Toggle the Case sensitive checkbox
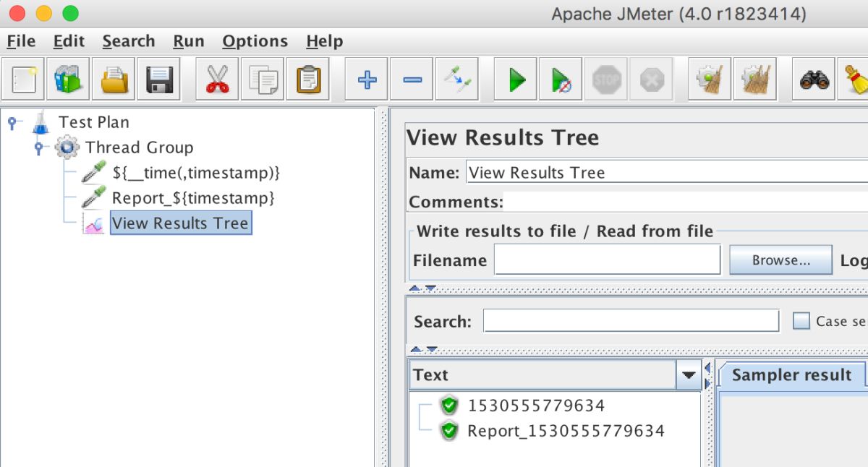This screenshot has width=868, height=467. 801,321
